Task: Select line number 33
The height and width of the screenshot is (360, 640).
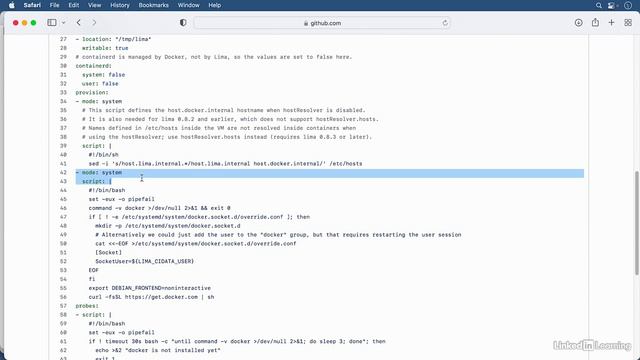Action: pos(63,93)
